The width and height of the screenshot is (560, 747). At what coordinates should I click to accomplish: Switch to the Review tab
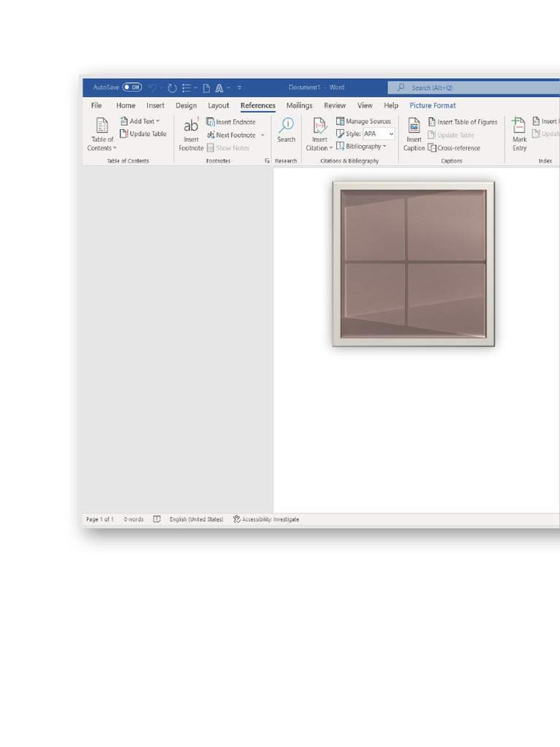point(335,105)
